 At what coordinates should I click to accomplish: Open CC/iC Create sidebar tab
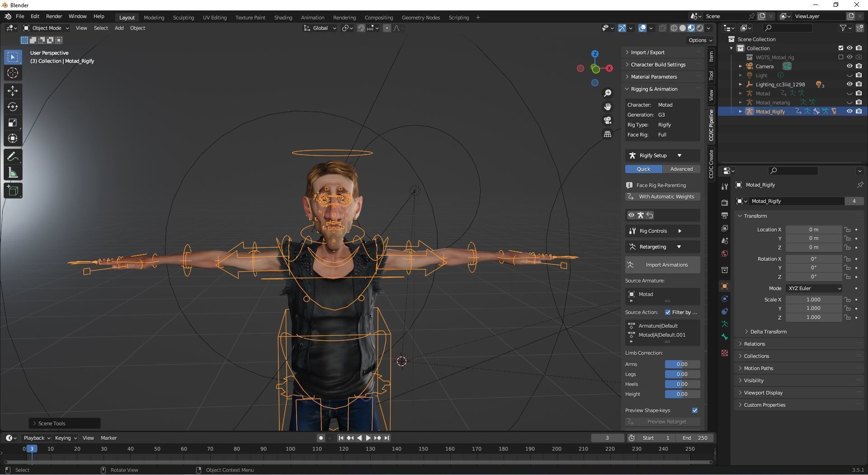pyautogui.click(x=711, y=164)
